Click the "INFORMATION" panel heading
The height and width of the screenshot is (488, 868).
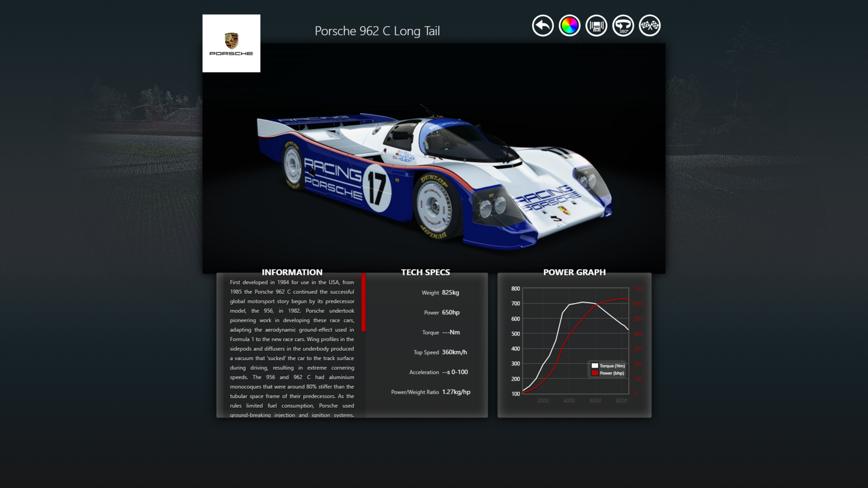[x=292, y=272]
